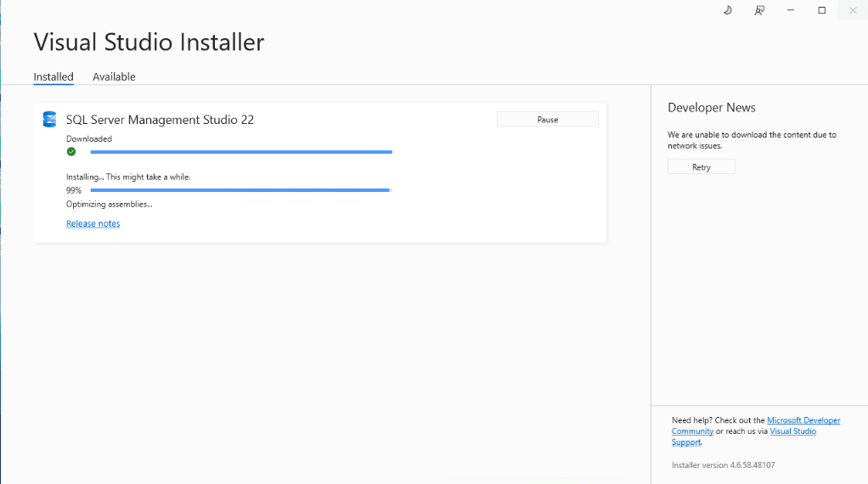Minimize the Visual Studio Installer window
The image size is (868, 484).
pos(791,10)
